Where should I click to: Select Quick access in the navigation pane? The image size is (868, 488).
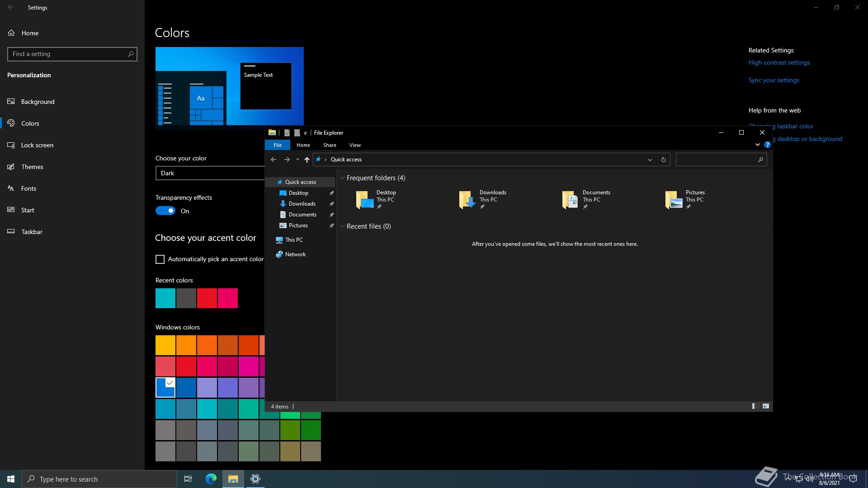coord(300,182)
